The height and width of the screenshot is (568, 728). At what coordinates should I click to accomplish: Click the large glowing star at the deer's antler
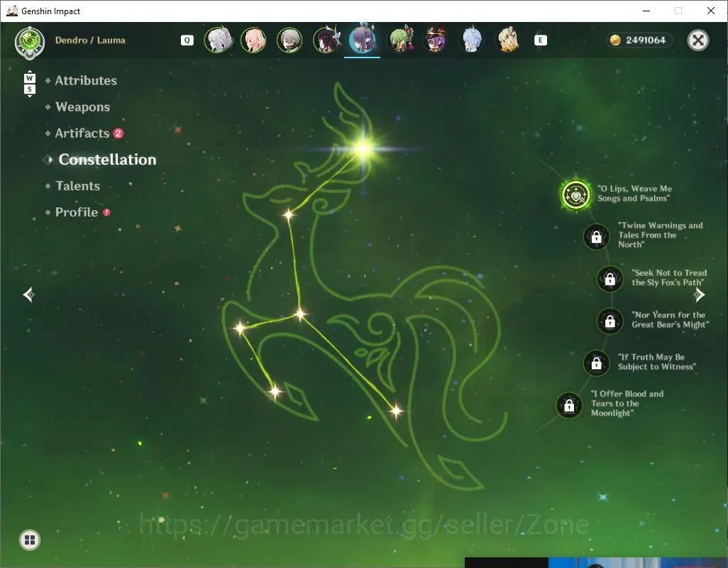click(x=363, y=149)
